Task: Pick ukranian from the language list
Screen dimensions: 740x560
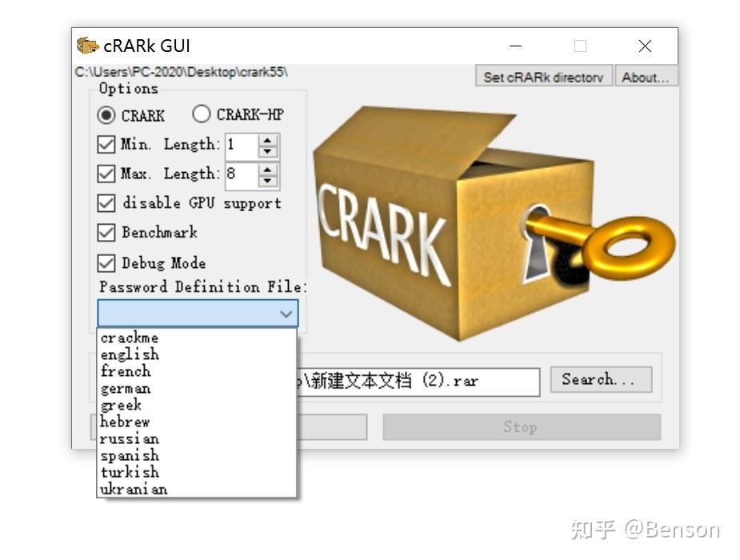Action: click(x=133, y=489)
